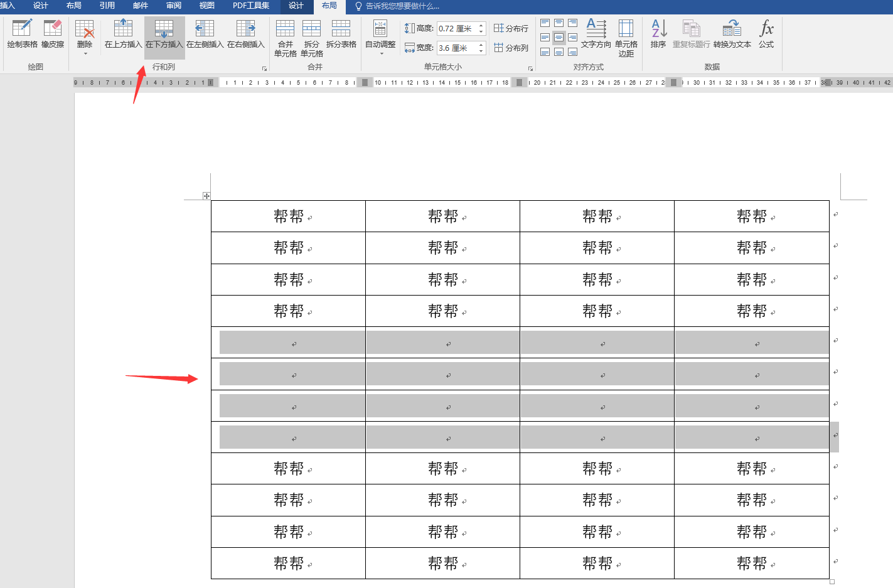Screen dimensions: 893x588
Task: Click 在上方插入 to insert rows above
Action: tap(123, 34)
